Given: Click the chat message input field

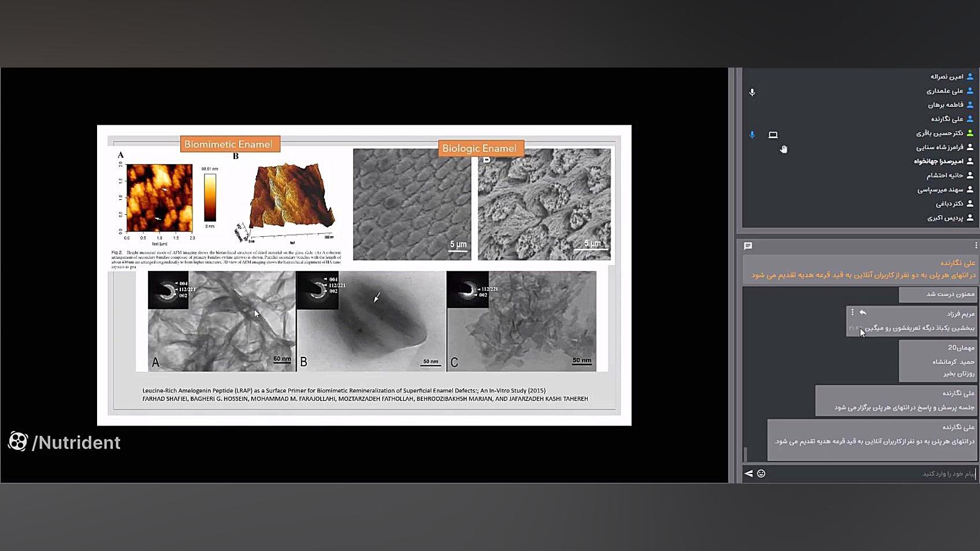Looking at the screenshot, I should (867, 474).
